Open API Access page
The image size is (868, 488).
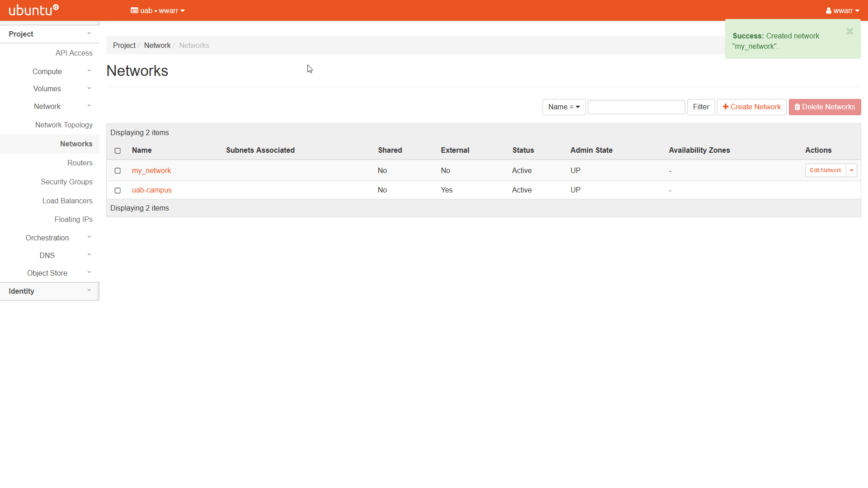[74, 53]
